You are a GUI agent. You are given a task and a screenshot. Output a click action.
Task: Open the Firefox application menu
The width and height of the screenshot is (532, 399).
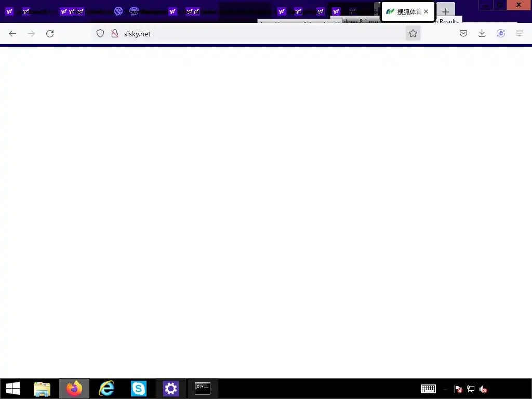coord(520,33)
